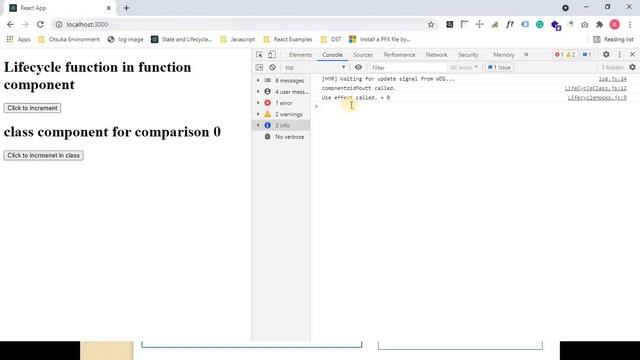The height and width of the screenshot is (360, 640).
Task: Reload the localhost page
Action: click(x=40, y=24)
